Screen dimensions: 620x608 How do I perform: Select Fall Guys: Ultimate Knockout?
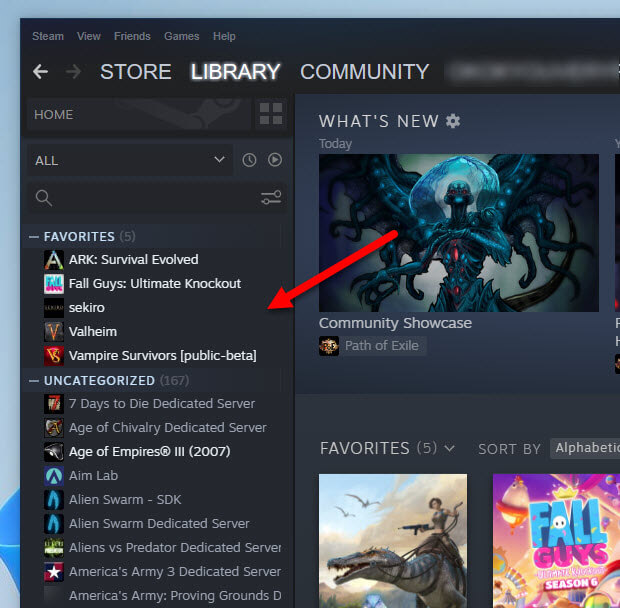(155, 284)
